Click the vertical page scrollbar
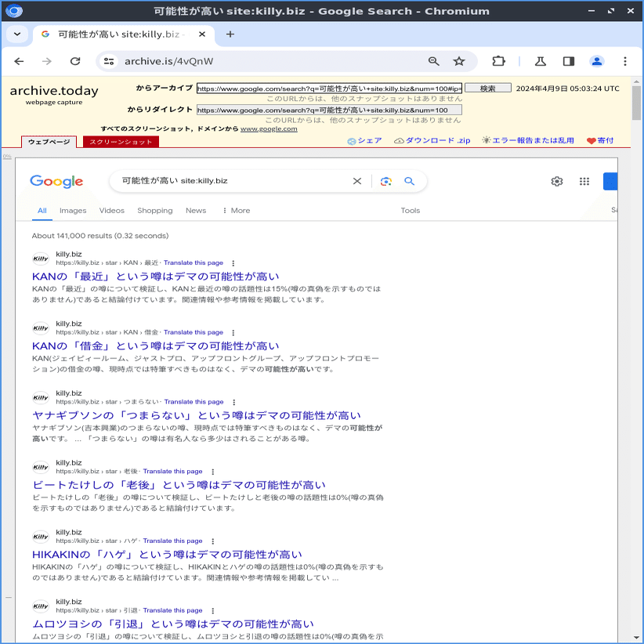Screen dimensions: 644x644 pos(637,103)
